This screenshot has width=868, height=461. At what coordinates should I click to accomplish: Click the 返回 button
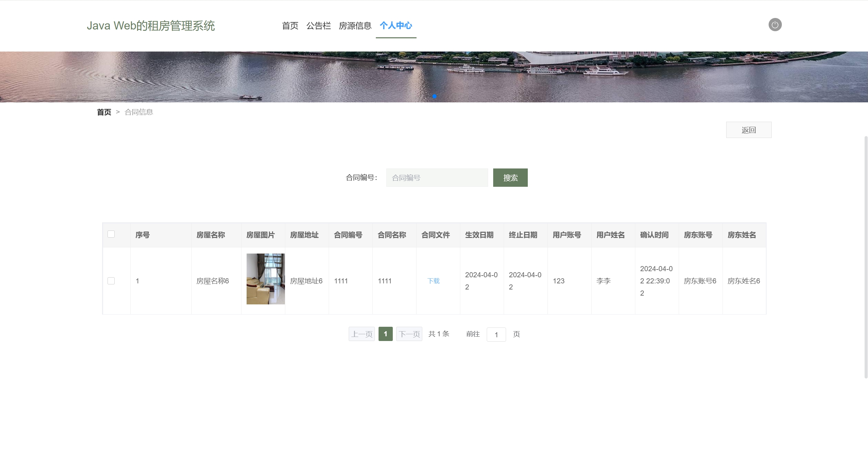point(749,130)
